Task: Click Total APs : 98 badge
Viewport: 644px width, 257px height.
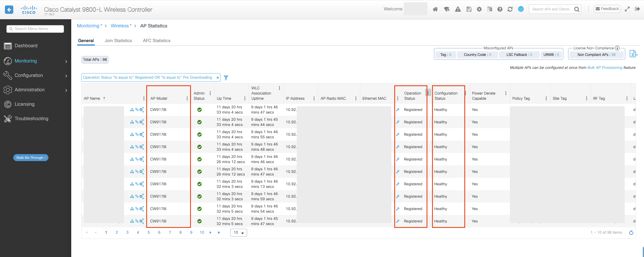Action: coord(95,60)
